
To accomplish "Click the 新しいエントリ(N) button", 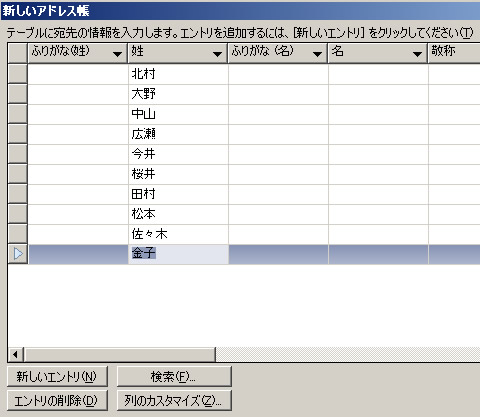I will [57, 377].
